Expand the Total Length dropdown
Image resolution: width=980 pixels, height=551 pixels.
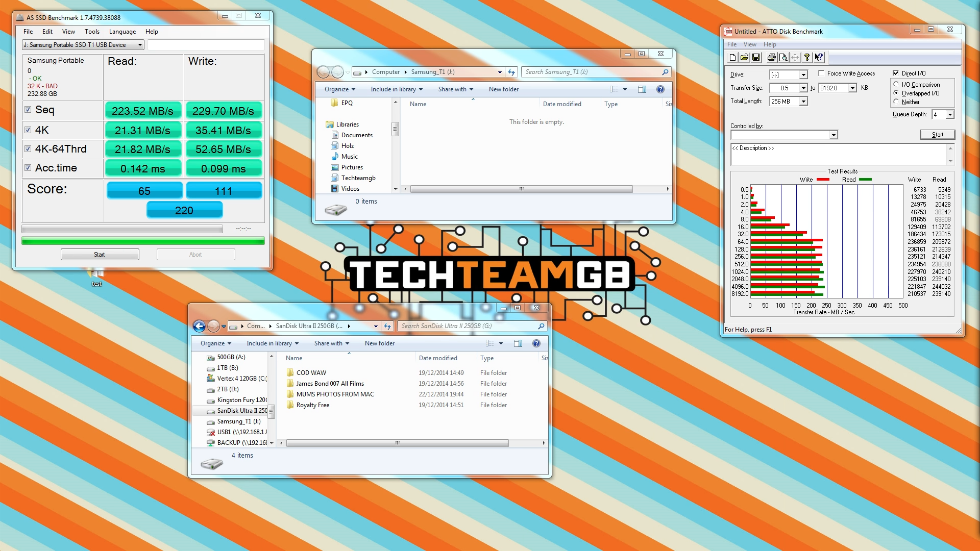click(803, 102)
